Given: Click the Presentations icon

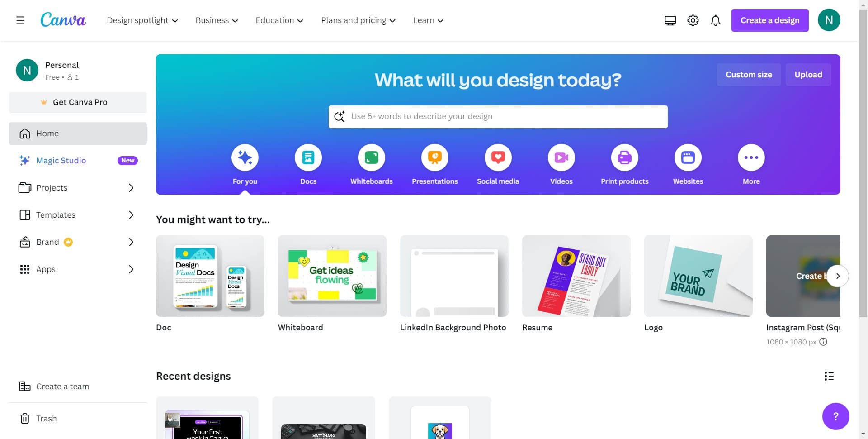Looking at the screenshot, I should pos(434,157).
